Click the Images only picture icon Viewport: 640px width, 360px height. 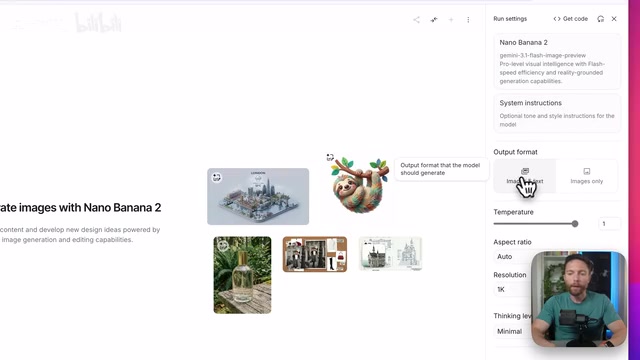click(587, 171)
